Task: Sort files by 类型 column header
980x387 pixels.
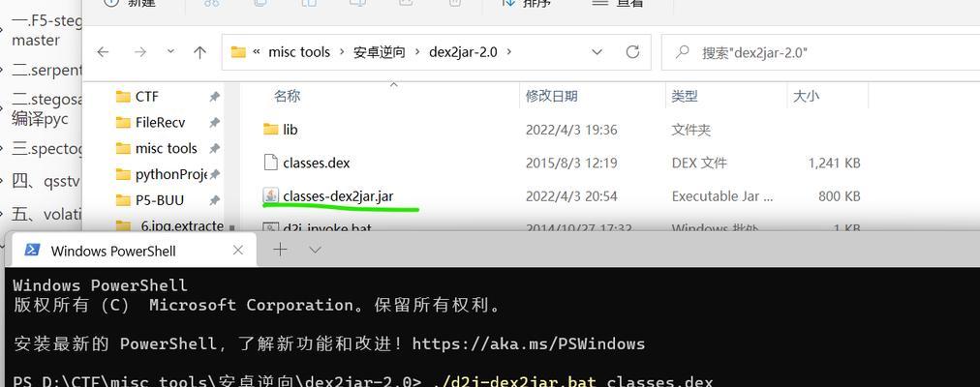Action: (685, 96)
